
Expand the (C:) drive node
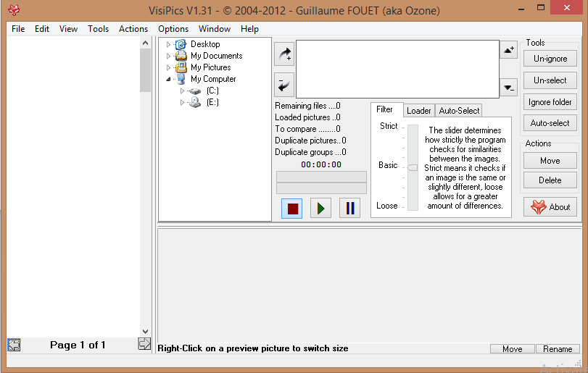[x=183, y=91]
